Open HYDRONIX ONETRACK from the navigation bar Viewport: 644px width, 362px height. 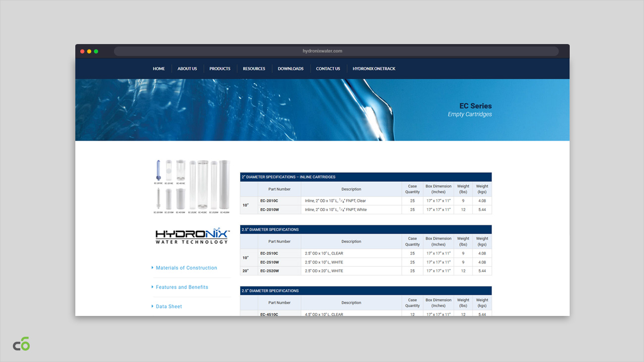point(374,69)
